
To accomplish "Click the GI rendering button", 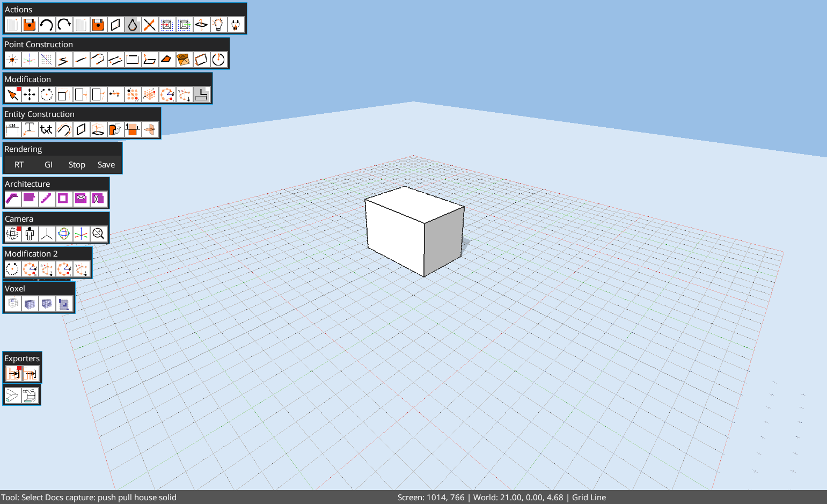I will coord(48,165).
